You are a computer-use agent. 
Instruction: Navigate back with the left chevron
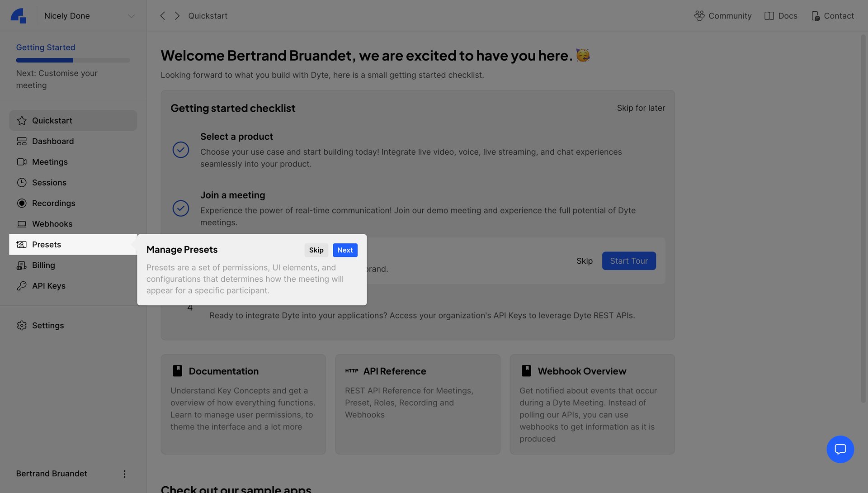coord(162,15)
